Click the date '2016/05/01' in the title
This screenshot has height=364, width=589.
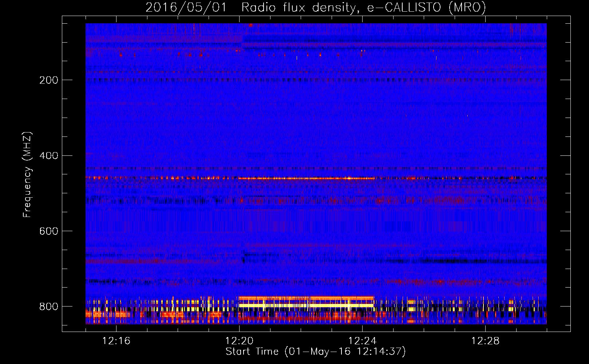click(186, 7)
